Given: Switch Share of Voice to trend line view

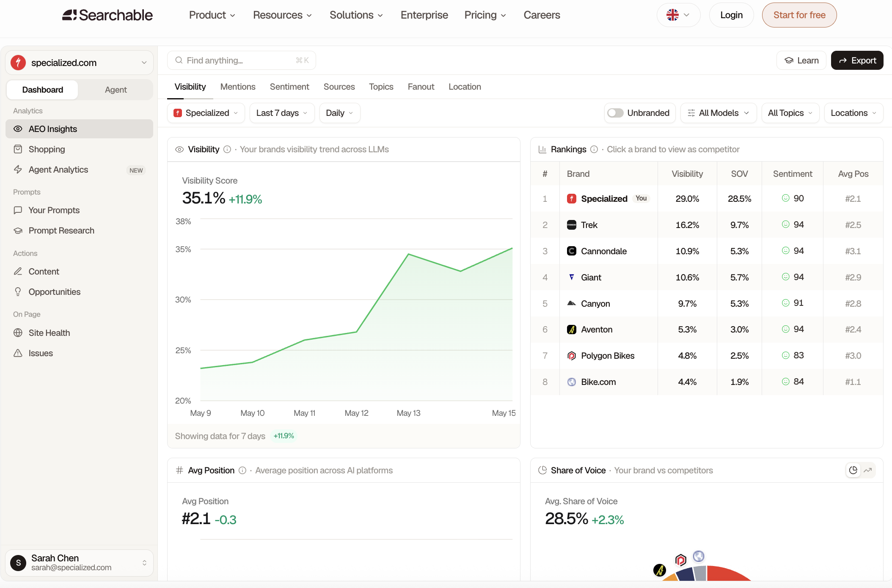Looking at the screenshot, I should pyautogui.click(x=868, y=470).
